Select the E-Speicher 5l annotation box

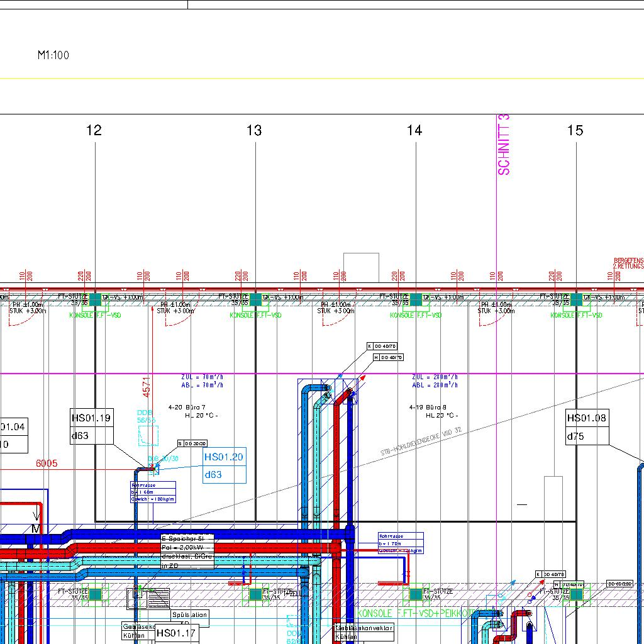[x=187, y=539]
